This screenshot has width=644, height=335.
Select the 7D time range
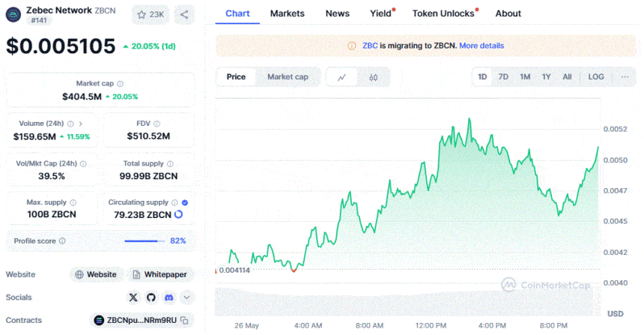[x=503, y=77]
